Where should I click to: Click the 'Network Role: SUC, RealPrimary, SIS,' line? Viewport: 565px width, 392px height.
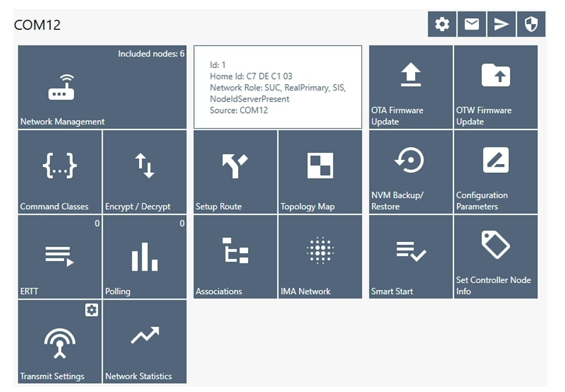click(278, 87)
